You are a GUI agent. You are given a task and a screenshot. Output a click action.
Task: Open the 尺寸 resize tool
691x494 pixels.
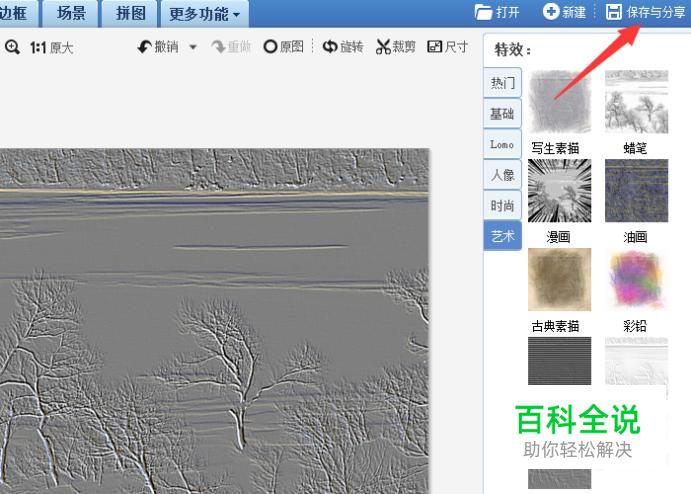pyautogui.click(x=447, y=46)
